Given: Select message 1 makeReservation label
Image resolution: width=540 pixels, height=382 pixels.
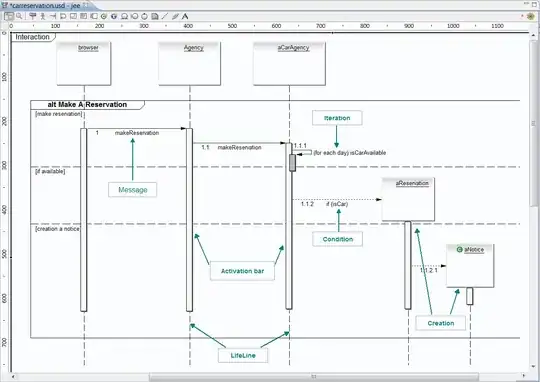Looking at the screenshot, I should coord(127,133).
